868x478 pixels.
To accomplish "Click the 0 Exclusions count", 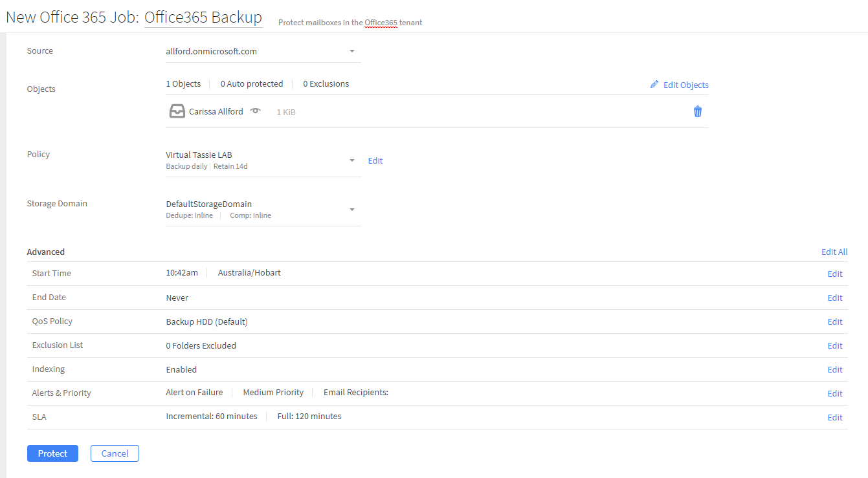I will pyautogui.click(x=326, y=83).
